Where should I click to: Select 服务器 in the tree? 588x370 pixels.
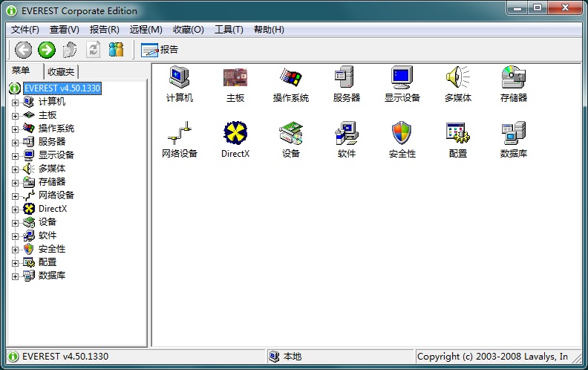pyautogui.click(x=52, y=142)
